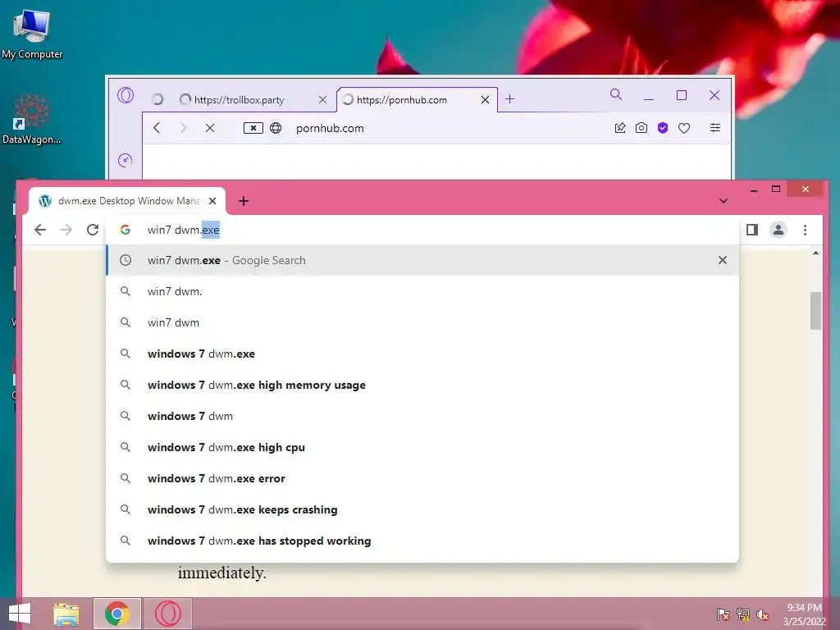Open the Chrome side panel icon
Screen dimensions: 840x630
752,230
